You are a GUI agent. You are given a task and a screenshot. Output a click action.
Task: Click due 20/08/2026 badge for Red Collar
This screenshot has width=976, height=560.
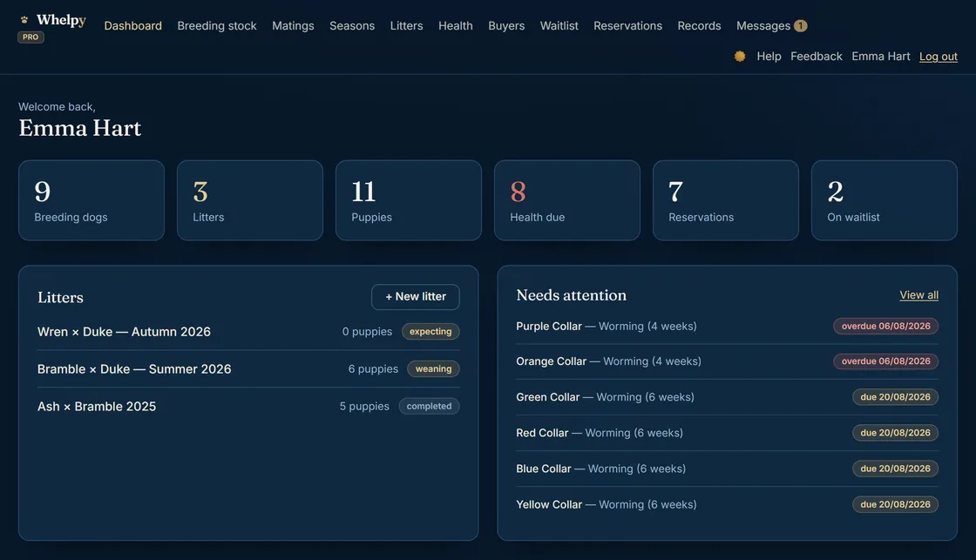point(895,433)
